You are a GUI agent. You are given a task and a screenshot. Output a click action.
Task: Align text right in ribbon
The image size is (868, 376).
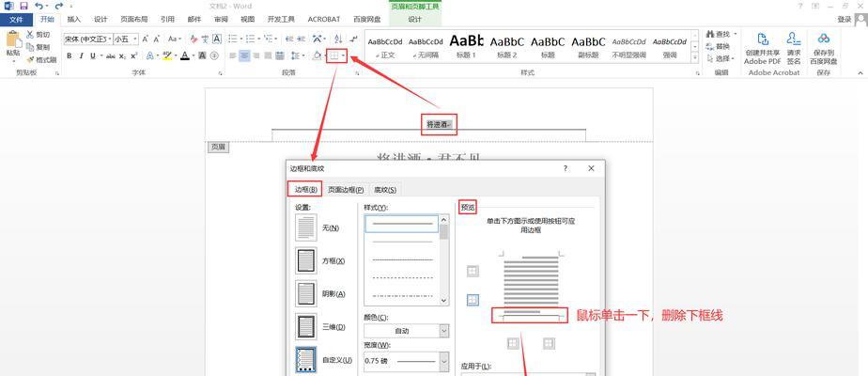click(x=256, y=55)
